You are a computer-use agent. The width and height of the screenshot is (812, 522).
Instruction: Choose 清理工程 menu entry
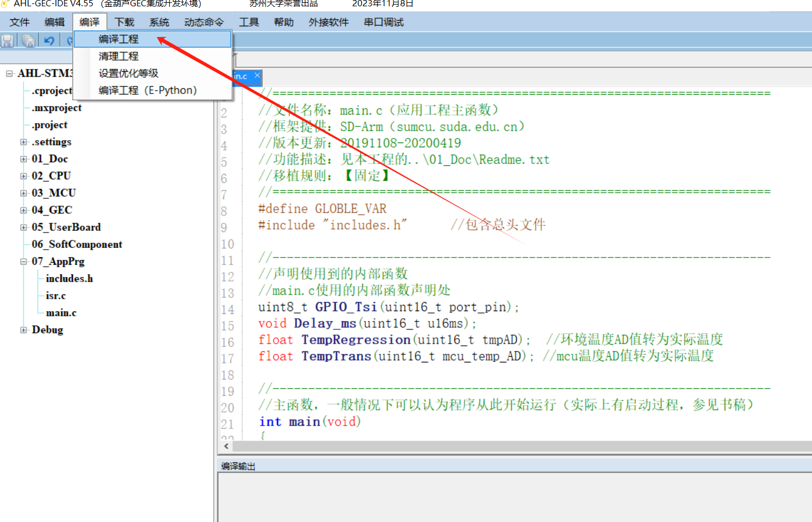[x=119, y=56]
